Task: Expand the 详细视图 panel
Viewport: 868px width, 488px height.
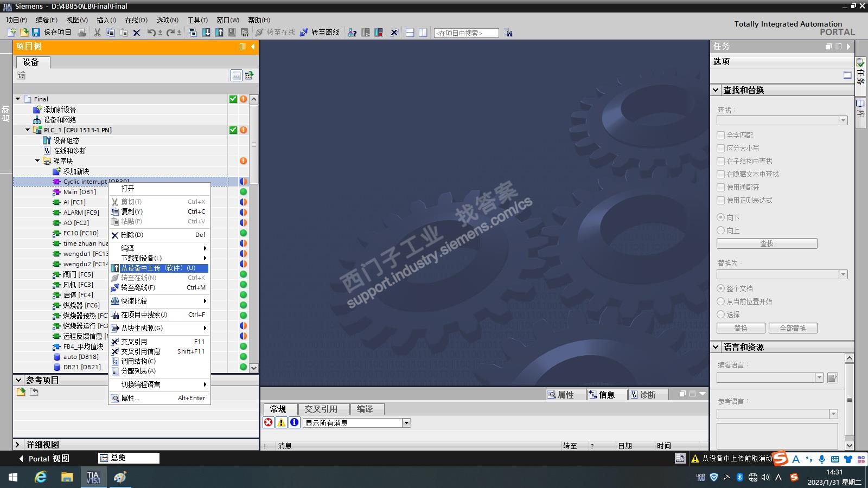Action: [x=18, y=445]
